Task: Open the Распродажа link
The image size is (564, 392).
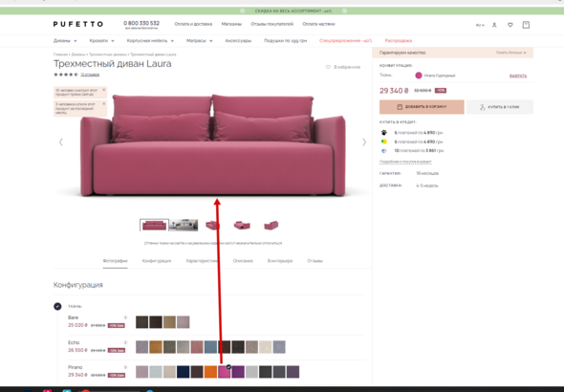Action: click(399, 41)
